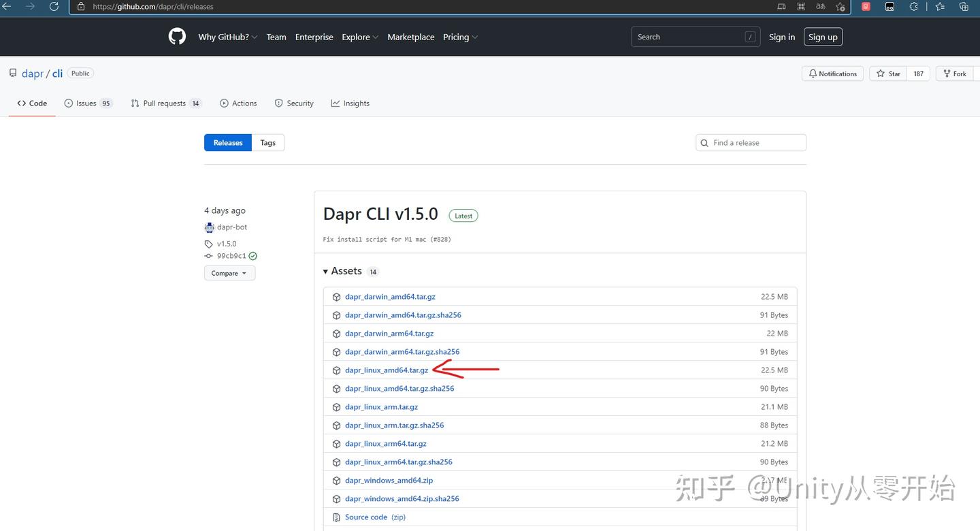The width and height of the screenshot is (980, 531).
Task: Open the star count 187
Action: click(x=919, y=74)
